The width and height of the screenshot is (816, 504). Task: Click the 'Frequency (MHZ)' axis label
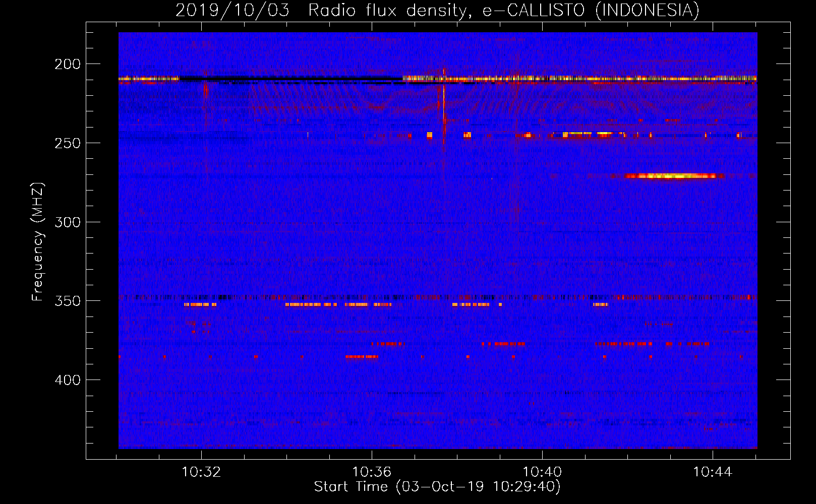(x=38, y=241)
